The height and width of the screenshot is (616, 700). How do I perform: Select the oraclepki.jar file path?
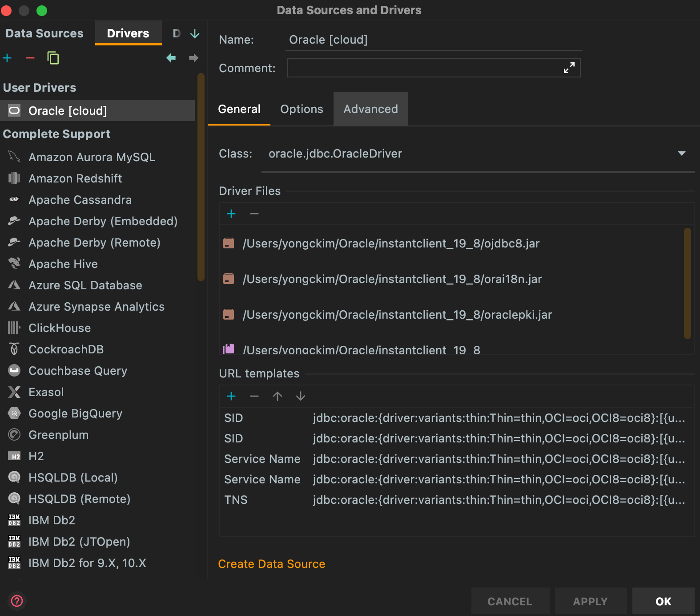(x=397, y=315)
